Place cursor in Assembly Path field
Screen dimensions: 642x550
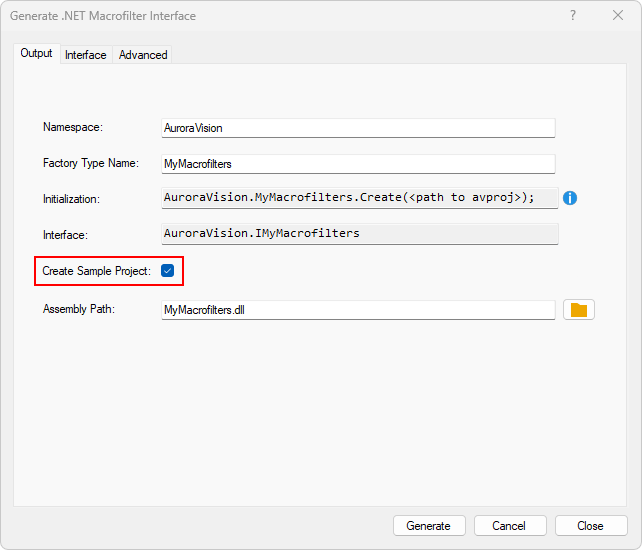[x=357, y=310]
